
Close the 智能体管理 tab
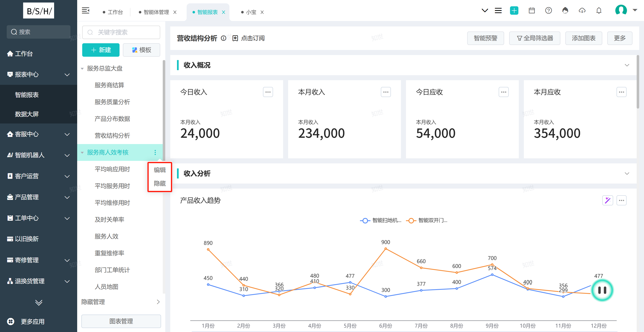pyautogui.click(x=175, y=12)
